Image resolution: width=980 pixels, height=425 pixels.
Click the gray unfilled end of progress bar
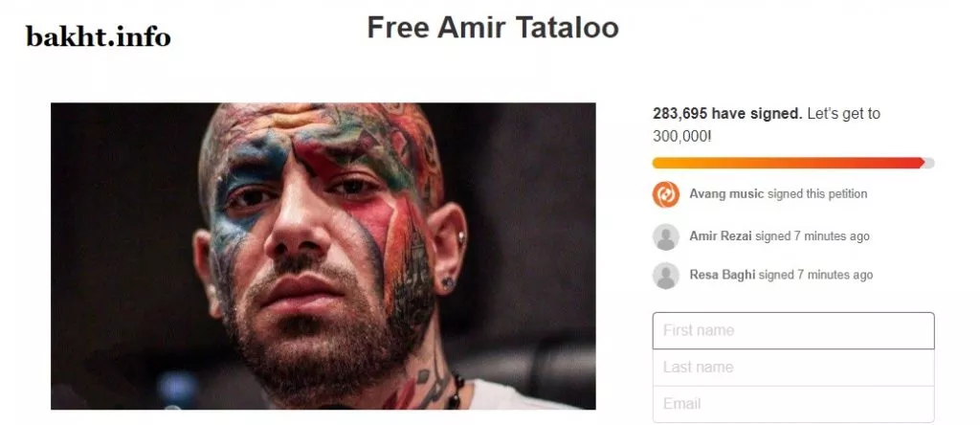[x=929, y=163]
